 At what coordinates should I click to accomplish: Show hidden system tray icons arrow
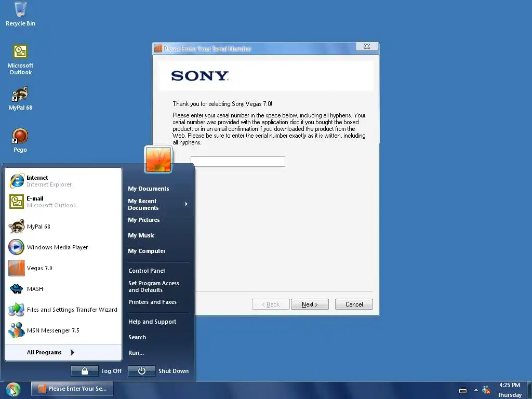pos(476,390)
